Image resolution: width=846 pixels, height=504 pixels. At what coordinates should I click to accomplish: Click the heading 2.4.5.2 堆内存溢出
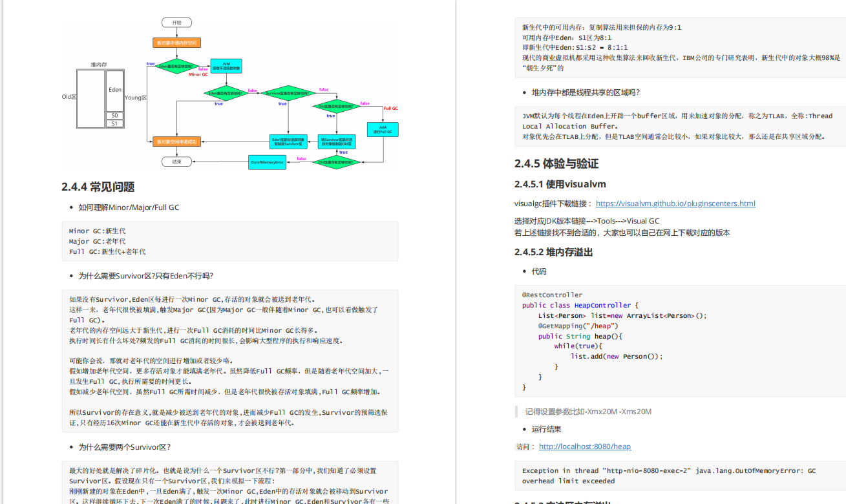554,252
